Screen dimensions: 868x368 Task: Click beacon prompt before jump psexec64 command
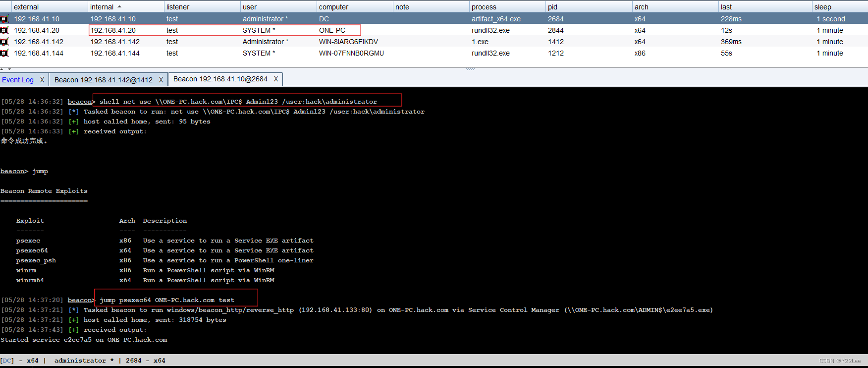tap(81, 300)
